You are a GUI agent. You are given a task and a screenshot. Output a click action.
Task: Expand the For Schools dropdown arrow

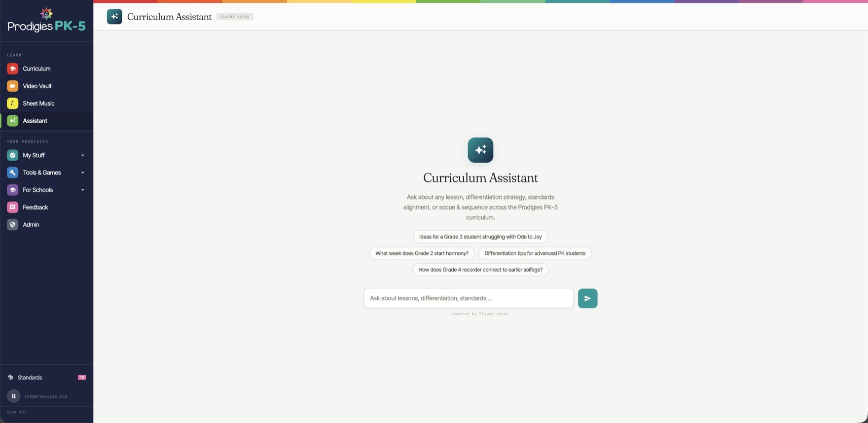click(83, 190)
